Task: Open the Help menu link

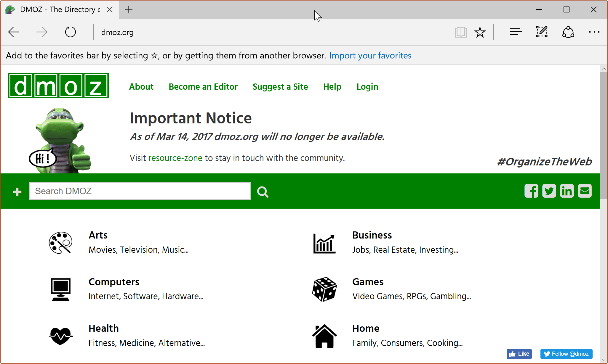Action: 332,87
